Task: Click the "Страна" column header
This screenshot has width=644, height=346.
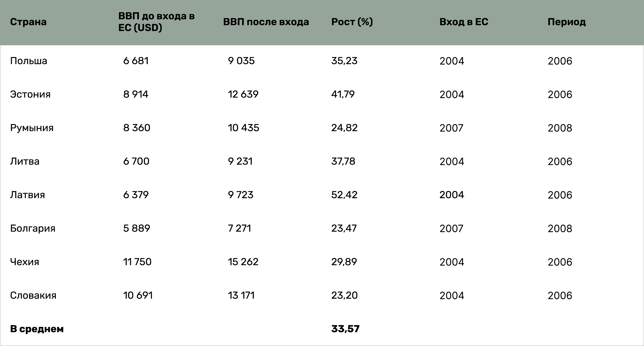Action: click(x=28, y=22)
